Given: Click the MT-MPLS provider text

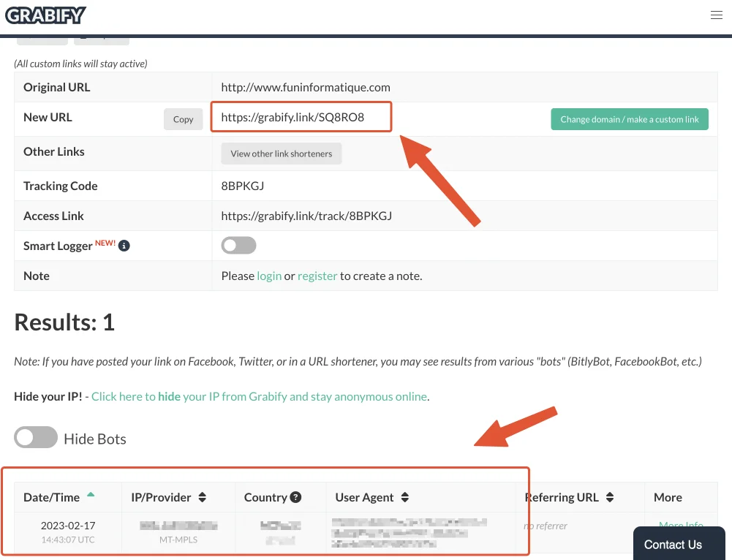Looking at the screenshot, I should click(178, 540).
